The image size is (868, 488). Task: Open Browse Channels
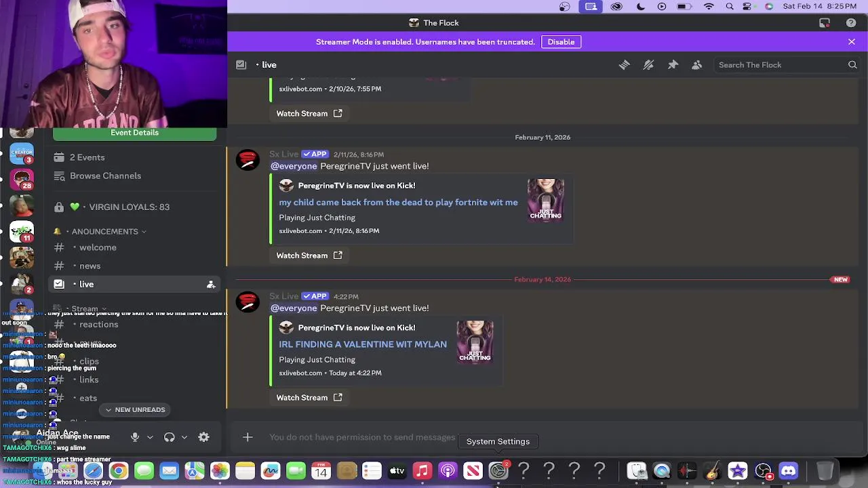[x=105, y=176]
